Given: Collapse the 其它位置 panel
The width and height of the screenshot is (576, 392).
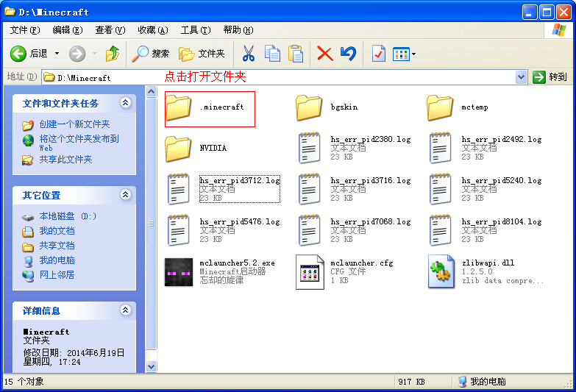Looking at the screenshot, I should click(x=125, y=195).
